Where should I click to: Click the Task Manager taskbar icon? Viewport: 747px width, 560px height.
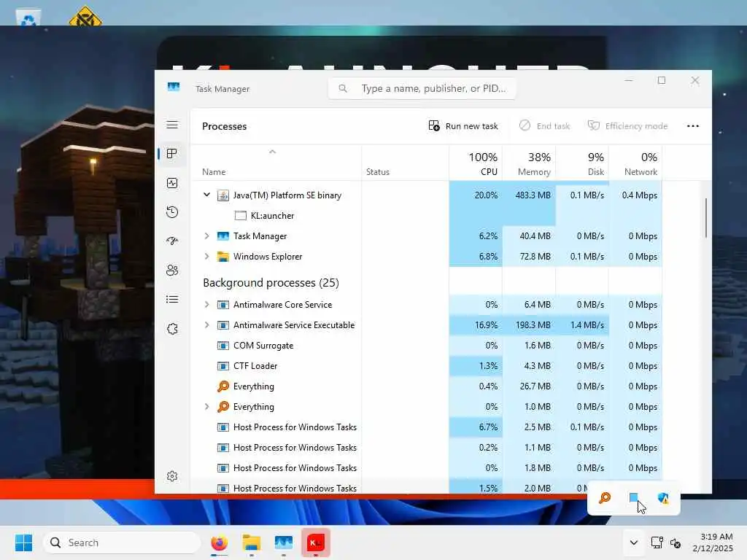[284, 542]
